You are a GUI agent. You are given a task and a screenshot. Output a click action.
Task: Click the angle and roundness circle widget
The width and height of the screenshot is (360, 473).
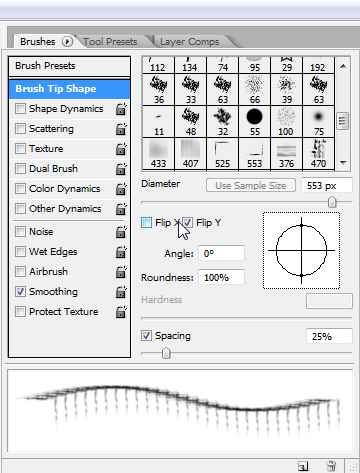301,250
